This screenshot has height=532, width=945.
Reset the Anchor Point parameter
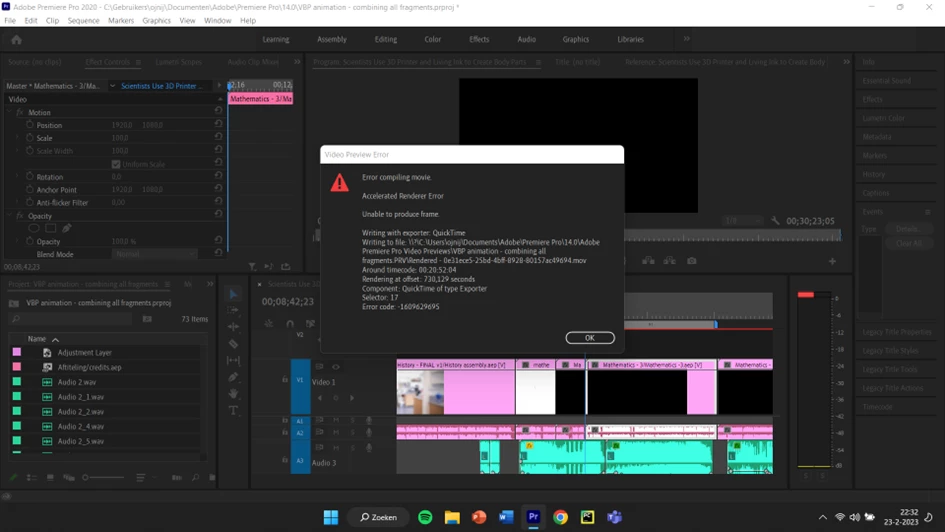pos(218,189)
